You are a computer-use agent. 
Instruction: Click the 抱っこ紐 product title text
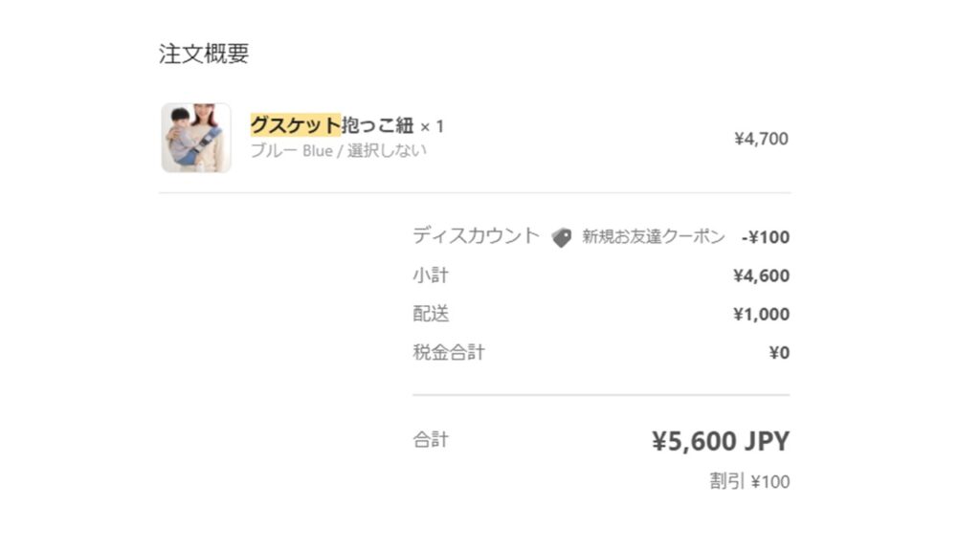click(x=377, y=125)
